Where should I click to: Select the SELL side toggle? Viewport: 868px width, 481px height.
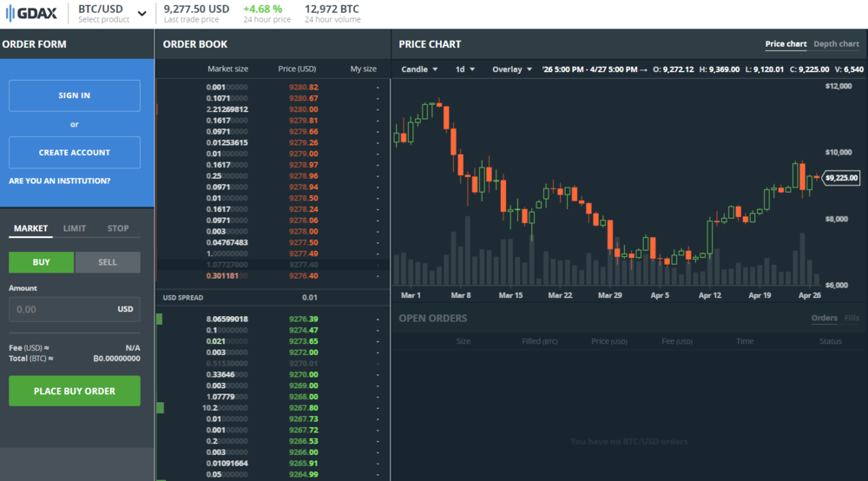coord(108,262)
